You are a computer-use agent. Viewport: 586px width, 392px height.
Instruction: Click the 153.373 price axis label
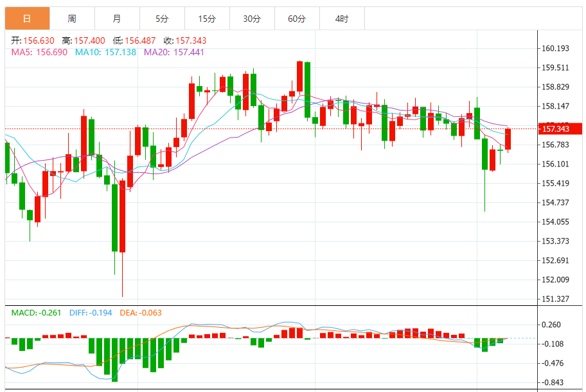point(555,241)
